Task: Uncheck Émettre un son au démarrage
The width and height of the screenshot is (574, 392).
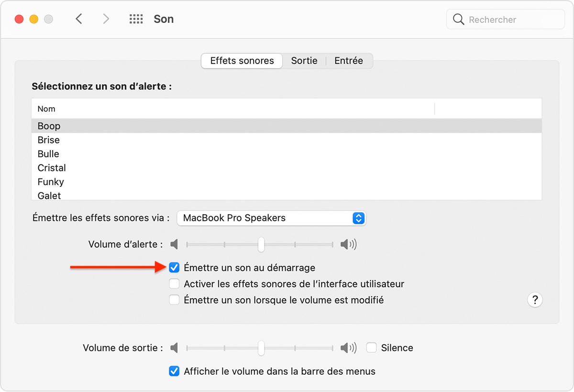Action: [x=175, y=268]
